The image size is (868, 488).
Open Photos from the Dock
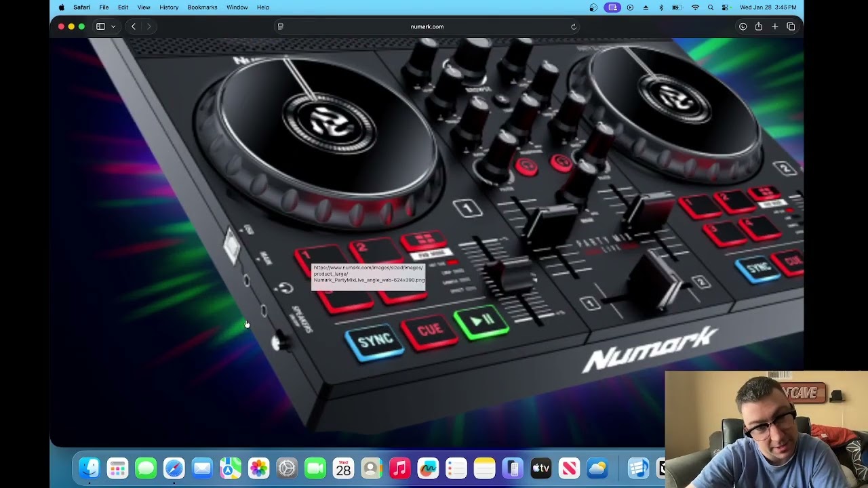pos(258,468)
